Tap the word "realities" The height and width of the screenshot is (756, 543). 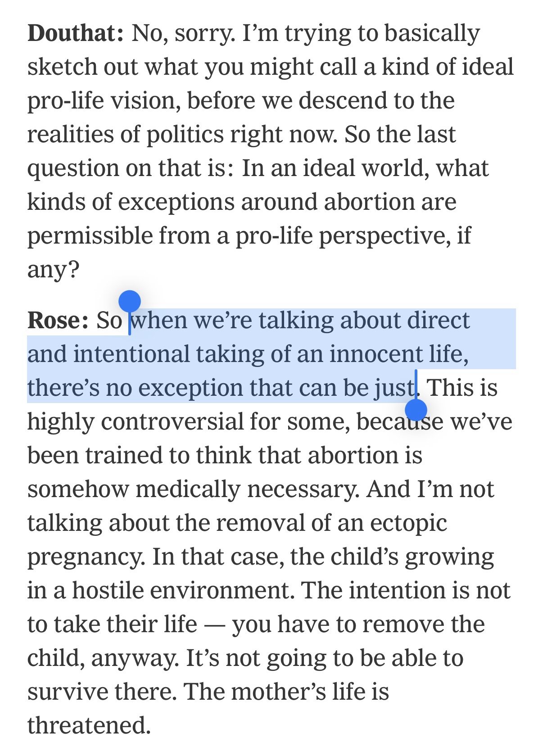coord(69,134)
